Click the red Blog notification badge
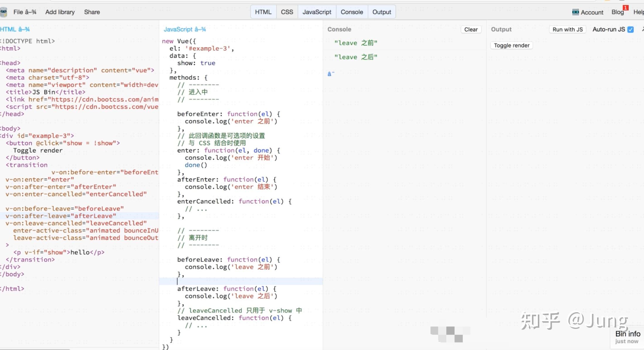Screen dimensions: 644x350 (626, 8)
